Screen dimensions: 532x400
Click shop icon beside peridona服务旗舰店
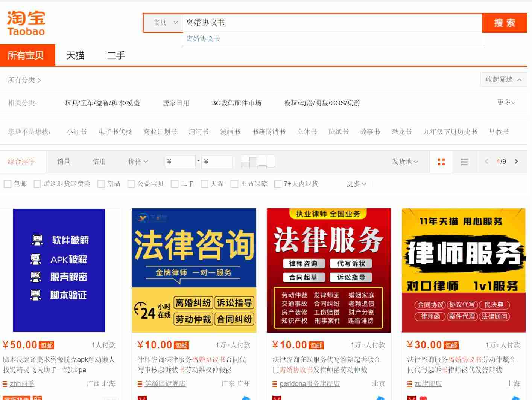pos(275,384)
